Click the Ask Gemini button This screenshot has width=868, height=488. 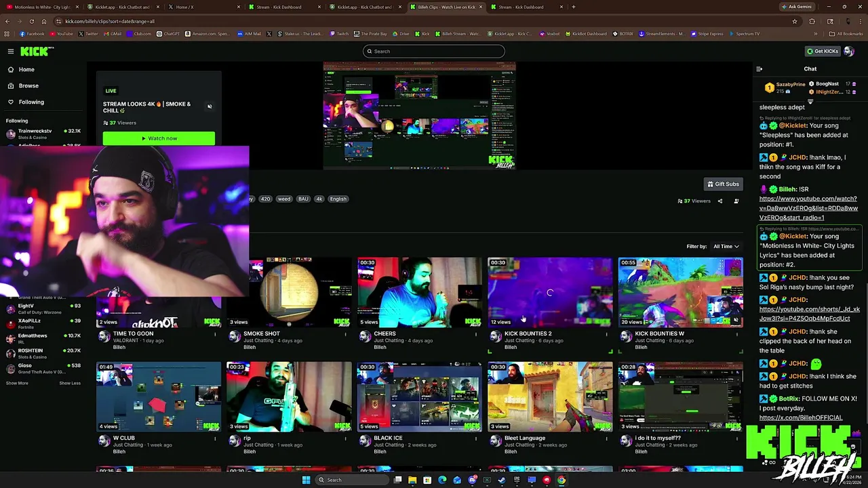pos(797,7)
